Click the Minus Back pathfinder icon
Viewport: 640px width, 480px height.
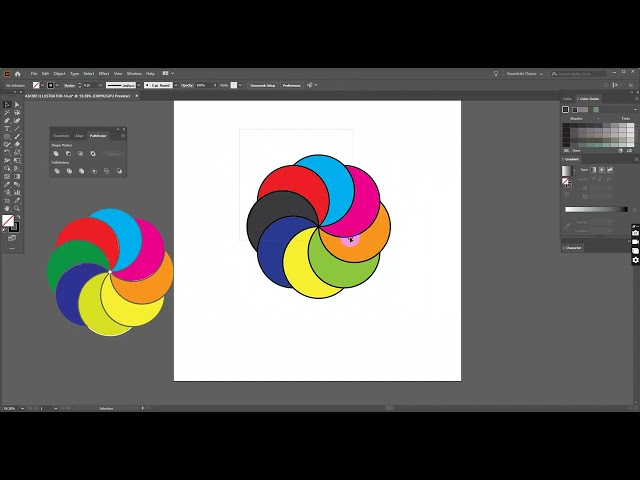pos(119,171)
